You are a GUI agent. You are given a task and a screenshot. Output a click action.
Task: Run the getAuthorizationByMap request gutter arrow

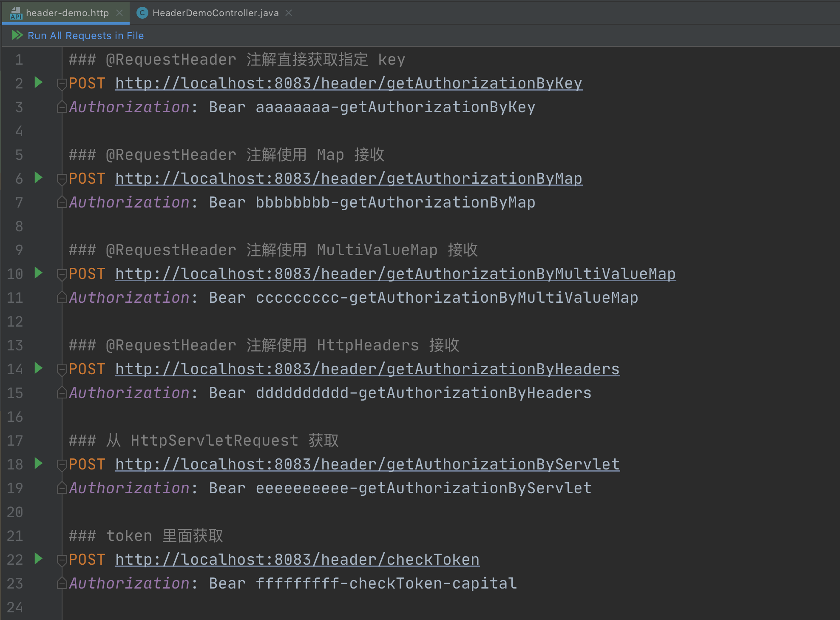[38, 178]
